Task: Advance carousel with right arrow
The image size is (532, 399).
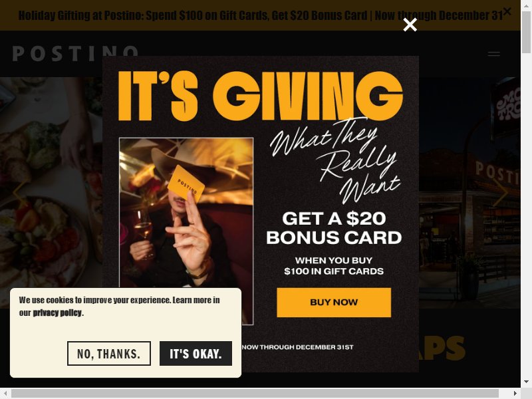Action: 500,193
